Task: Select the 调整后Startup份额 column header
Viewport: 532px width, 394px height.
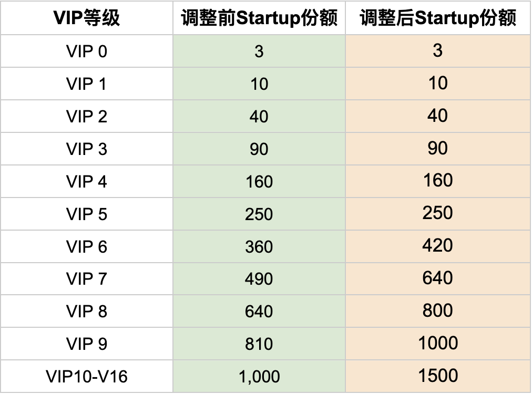Action: pos(438,18)
